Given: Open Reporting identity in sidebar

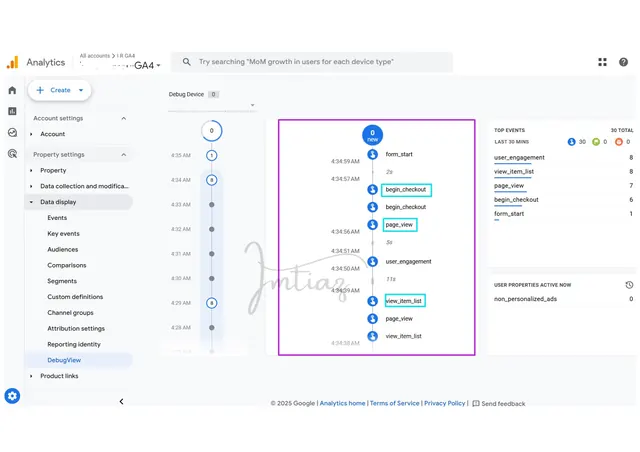Looking at the screenshot, I should point(73,344).
